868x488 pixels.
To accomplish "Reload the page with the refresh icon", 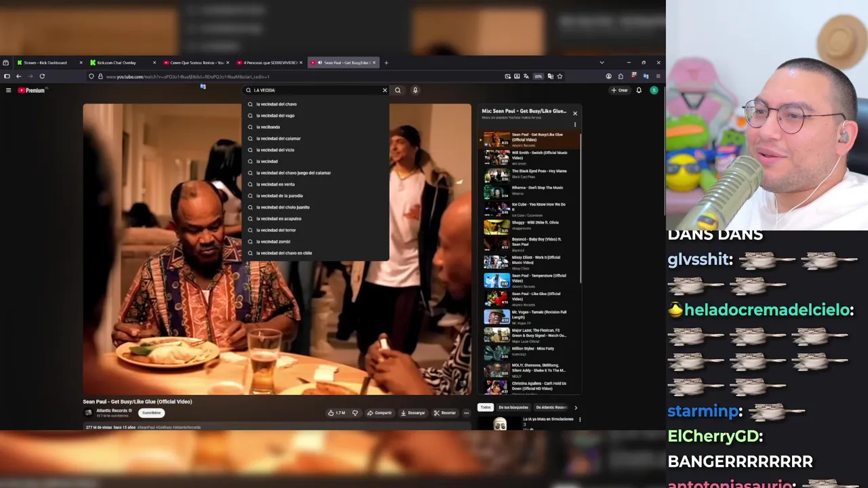I will 42,76.
